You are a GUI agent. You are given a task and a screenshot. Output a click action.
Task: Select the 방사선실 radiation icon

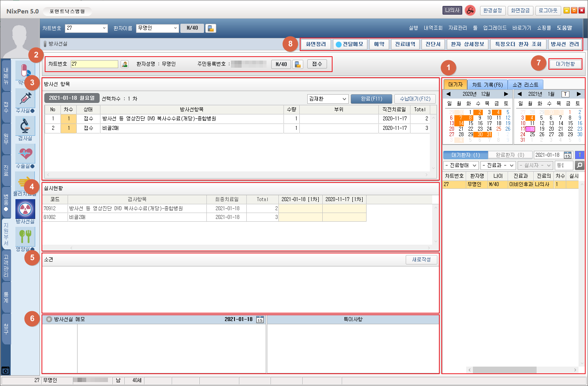pyautogui.click(x=25, y=209)
